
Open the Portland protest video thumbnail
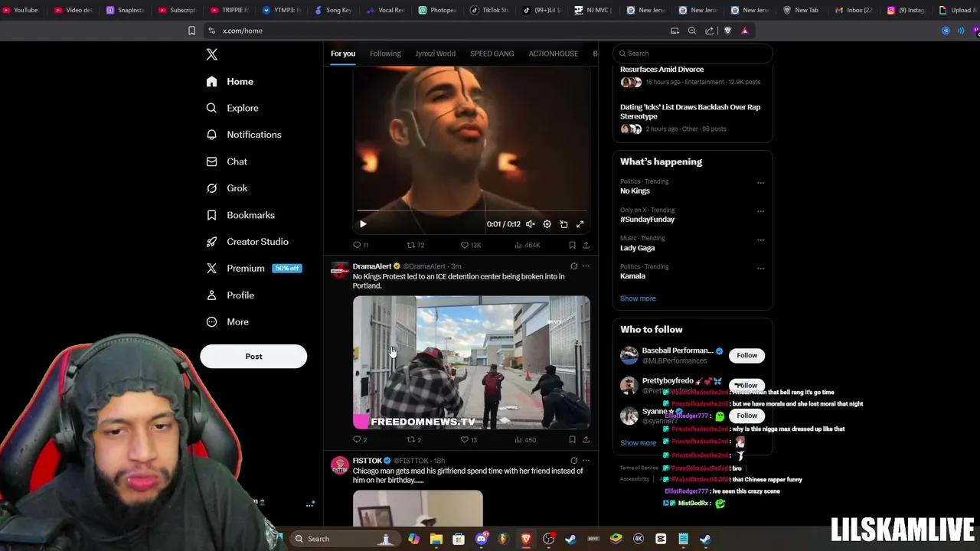[471, 362]
